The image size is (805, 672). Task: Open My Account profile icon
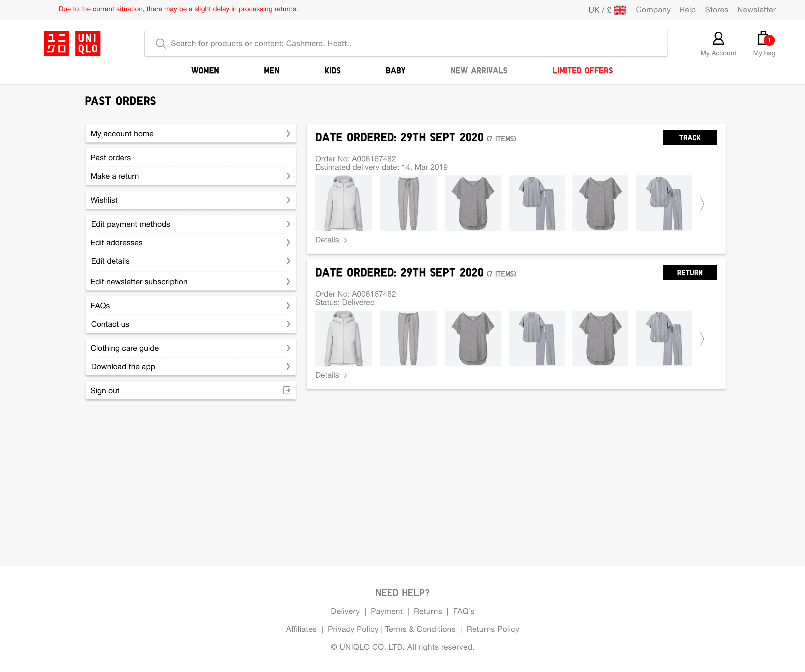pos(718,39)
